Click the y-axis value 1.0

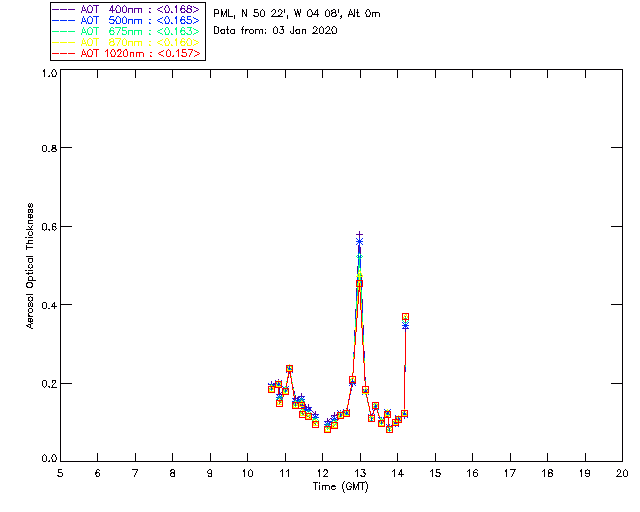coord(49,73)
